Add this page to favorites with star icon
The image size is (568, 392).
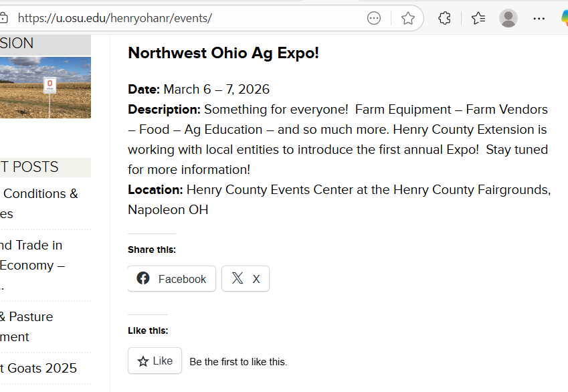click(408, 18)
